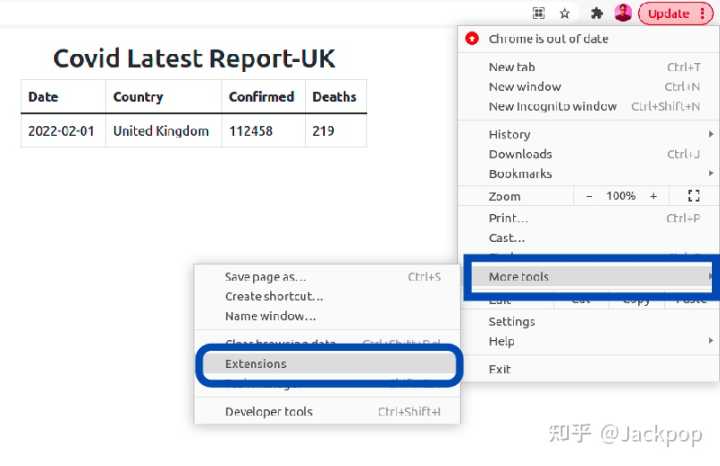Bookmark this page with the star icon
Screen dimensions: 720x466
click(x=565, y=14)
